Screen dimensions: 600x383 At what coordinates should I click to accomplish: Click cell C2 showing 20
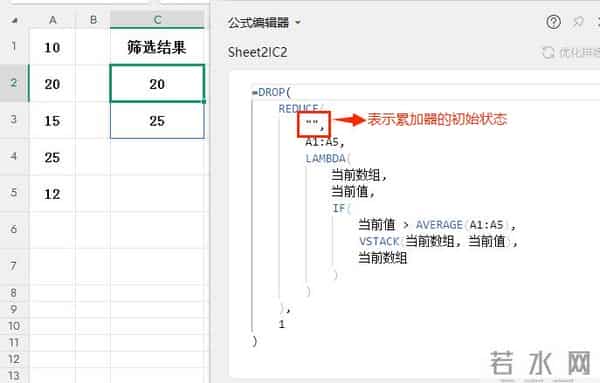tap(157, 83)
